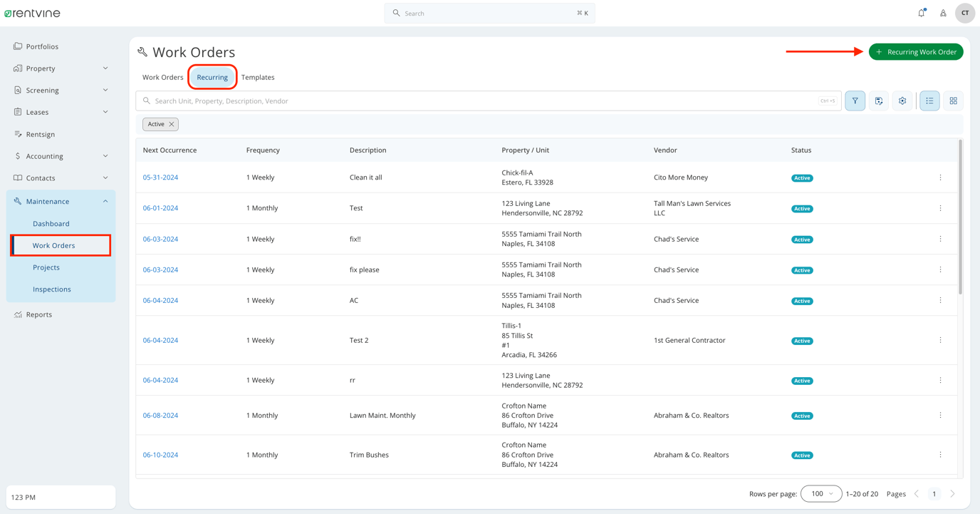Image resolution: width=980 pixels, height=514 pixels.
Task: Open the CT profile avatar
Action: pos(965,13)
